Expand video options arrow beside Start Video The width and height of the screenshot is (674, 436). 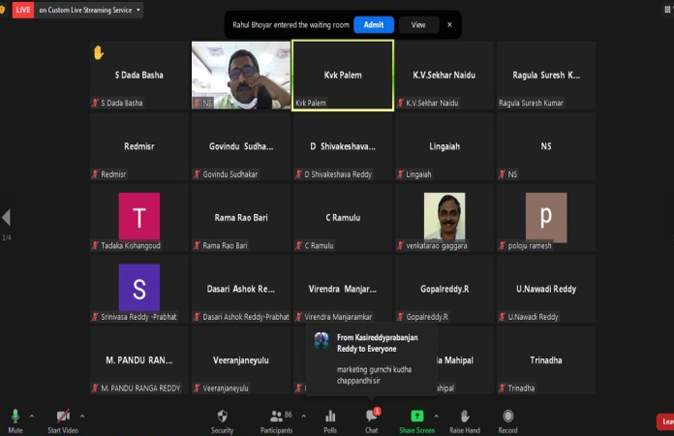pyautogui.click(x=84, y=415)
